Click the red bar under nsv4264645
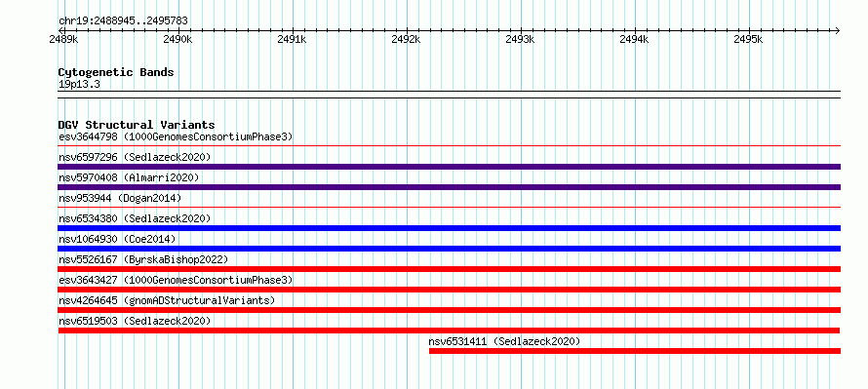Viewport: 868px width, 389px height. [449, 310]
